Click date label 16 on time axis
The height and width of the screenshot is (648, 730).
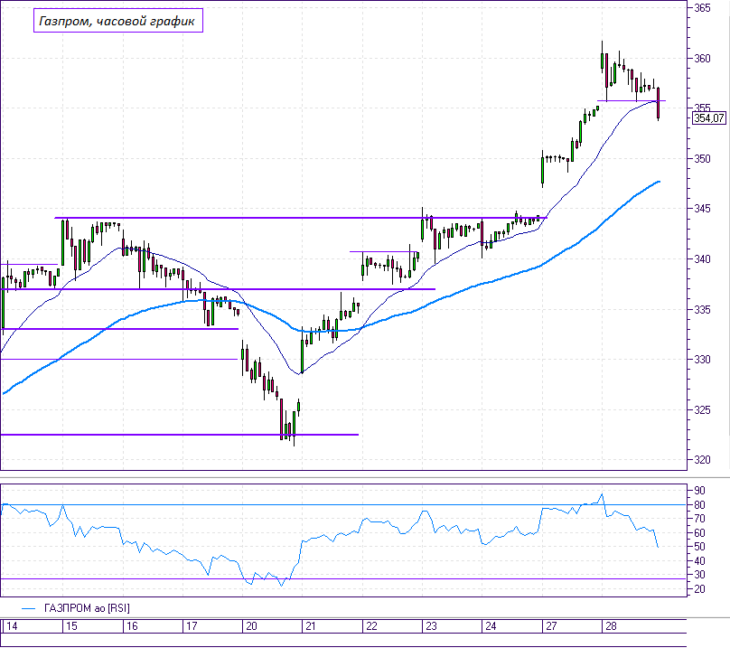(x=132, y=626)
